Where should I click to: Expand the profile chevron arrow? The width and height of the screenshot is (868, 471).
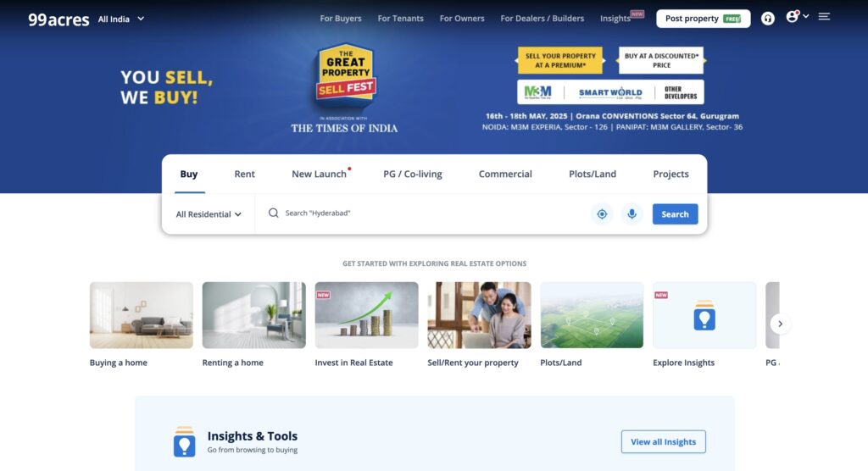[806, 16]
